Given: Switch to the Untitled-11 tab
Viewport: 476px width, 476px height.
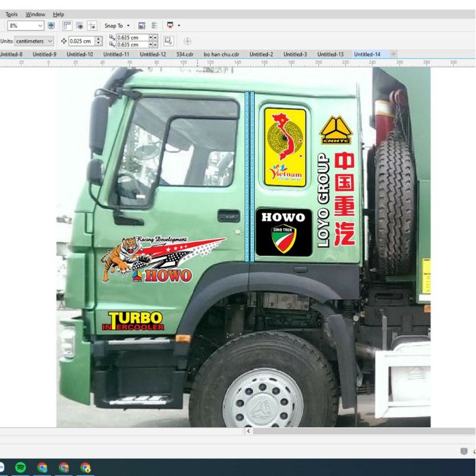Looking at the screenshot, I should [x=116, y=54].
